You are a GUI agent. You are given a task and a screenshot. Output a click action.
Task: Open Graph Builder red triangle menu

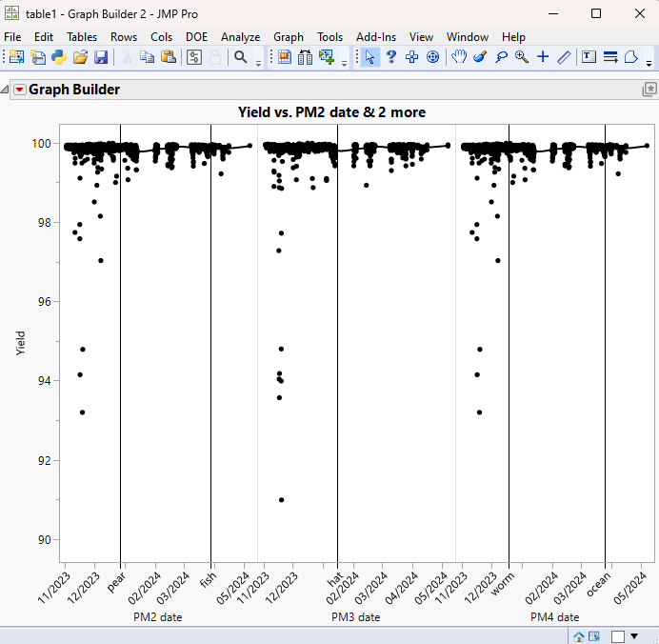click(x=19, y=90)
